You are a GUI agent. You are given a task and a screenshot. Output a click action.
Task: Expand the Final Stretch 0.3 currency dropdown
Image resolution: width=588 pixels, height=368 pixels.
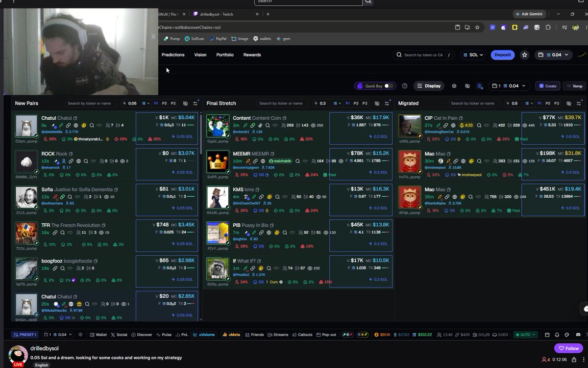338,104
